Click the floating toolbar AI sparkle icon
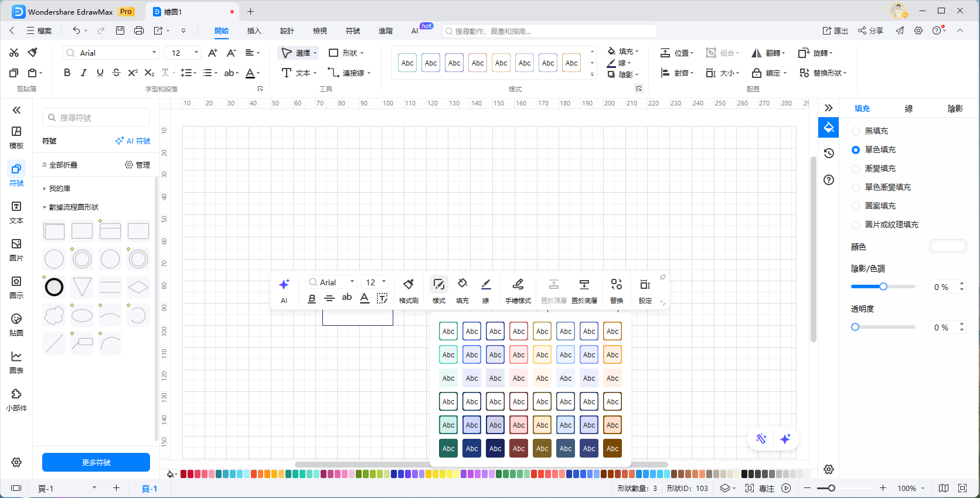980x498 pixels. tap(284, 285)
